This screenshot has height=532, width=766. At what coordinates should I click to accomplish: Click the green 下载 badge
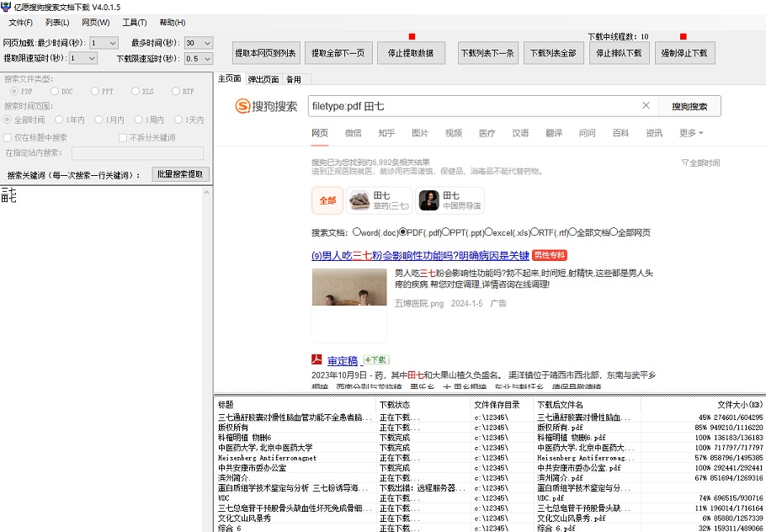click(376, 360)
